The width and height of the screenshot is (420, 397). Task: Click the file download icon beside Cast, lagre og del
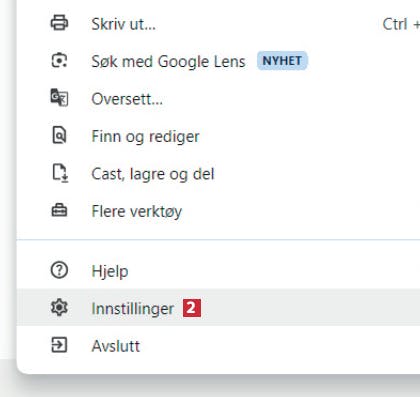coord(60,173)
